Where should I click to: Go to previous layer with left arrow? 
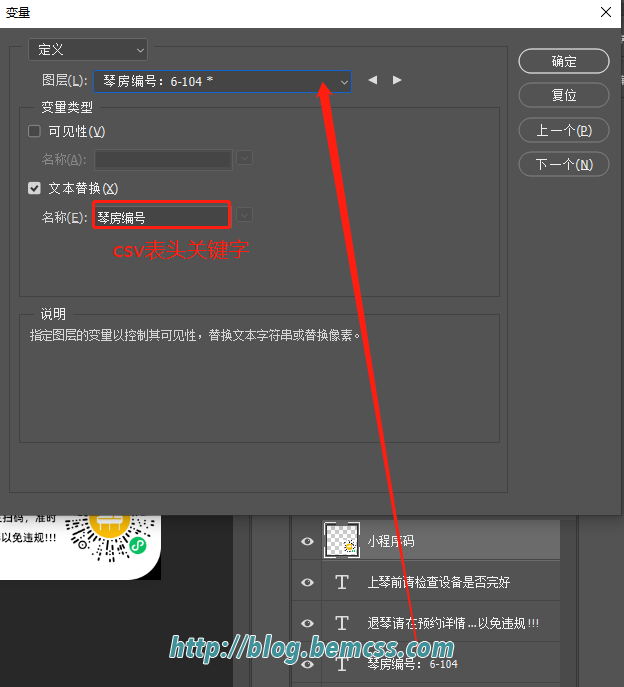pos(373,80)
